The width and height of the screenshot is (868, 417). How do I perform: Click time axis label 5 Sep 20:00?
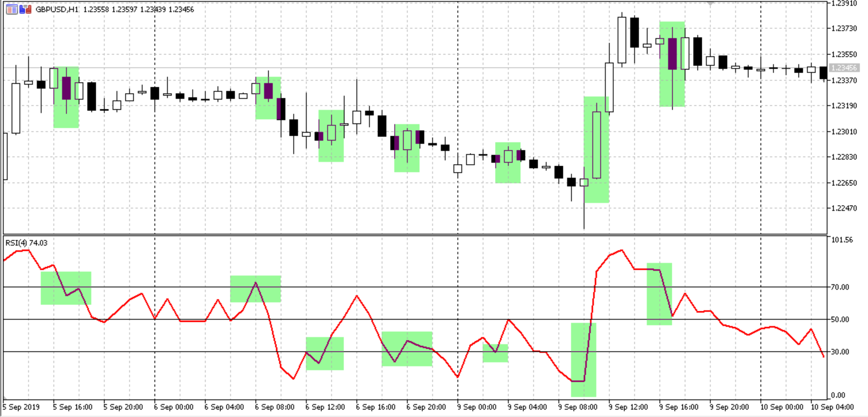click(123, 407)
